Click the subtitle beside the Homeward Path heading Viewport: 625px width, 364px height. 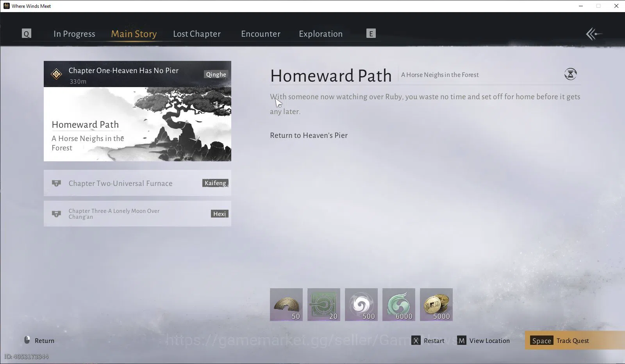click(x=440, y=75)
